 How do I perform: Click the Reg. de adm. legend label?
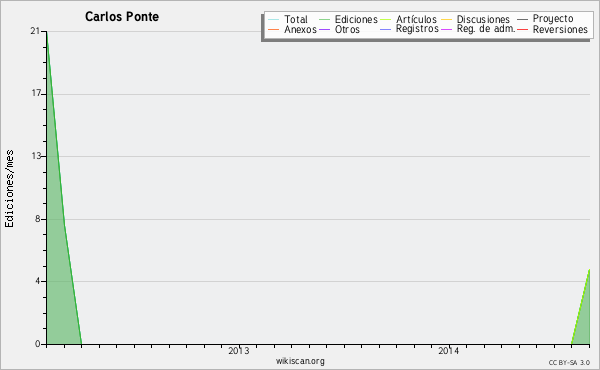486,29
